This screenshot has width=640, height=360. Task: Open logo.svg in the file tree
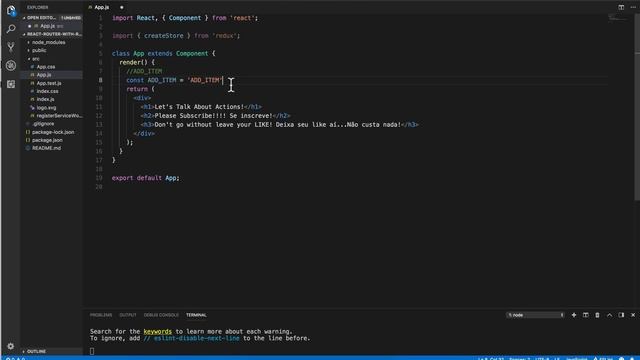click(46, 108)
